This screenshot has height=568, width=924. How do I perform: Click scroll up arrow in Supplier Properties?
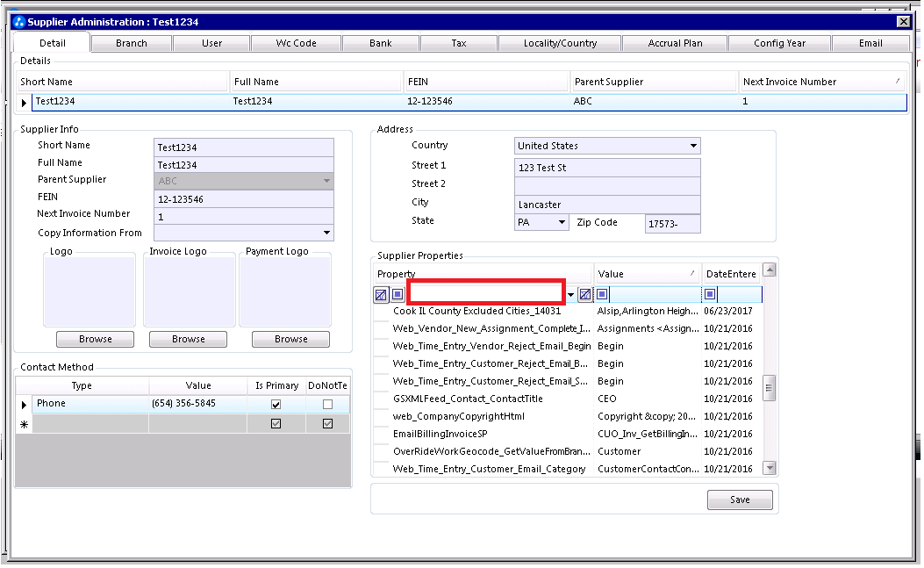click(769, 270)
